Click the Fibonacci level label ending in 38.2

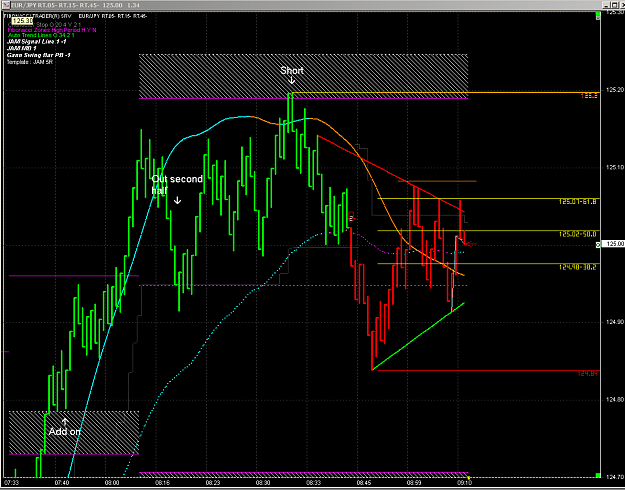coord(577,267)
